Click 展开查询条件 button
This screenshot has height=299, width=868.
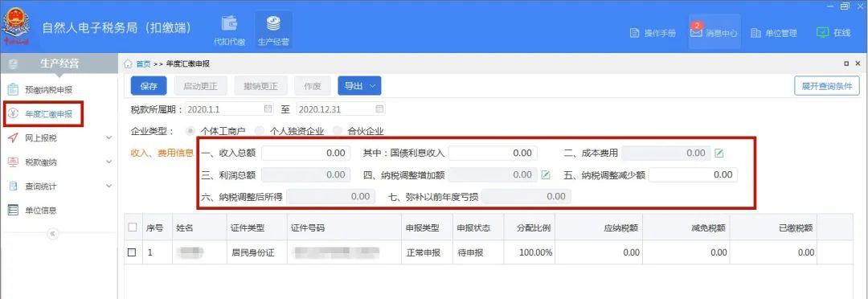pos(827,86)
